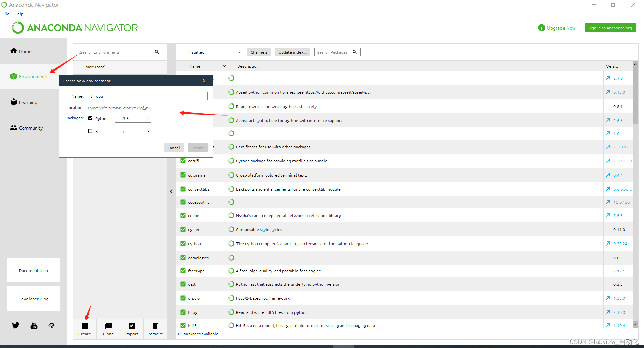Click upgrade arrow for h5py 2.10.0

coord(608,312)
